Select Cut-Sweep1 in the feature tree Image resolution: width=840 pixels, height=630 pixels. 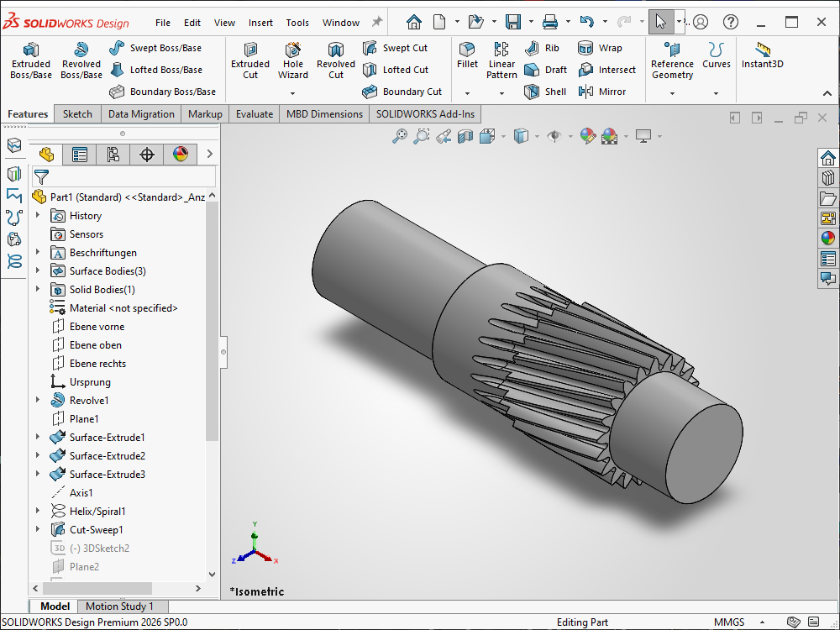point(96,530)
